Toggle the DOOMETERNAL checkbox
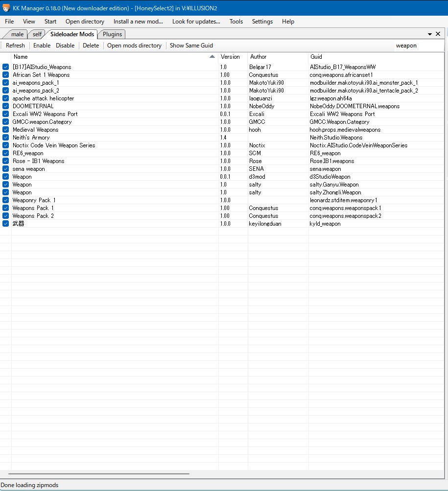The image size is (448, 491). 6,106
